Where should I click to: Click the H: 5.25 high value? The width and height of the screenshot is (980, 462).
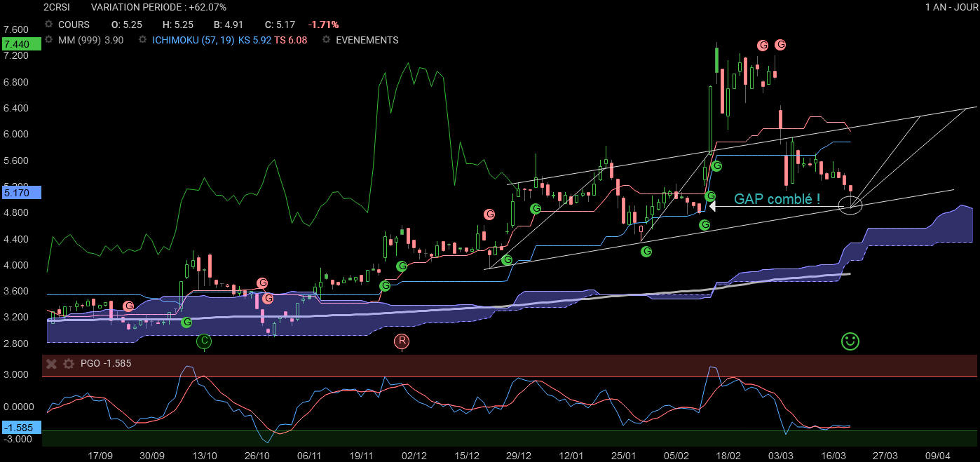(x=177, y=25)
